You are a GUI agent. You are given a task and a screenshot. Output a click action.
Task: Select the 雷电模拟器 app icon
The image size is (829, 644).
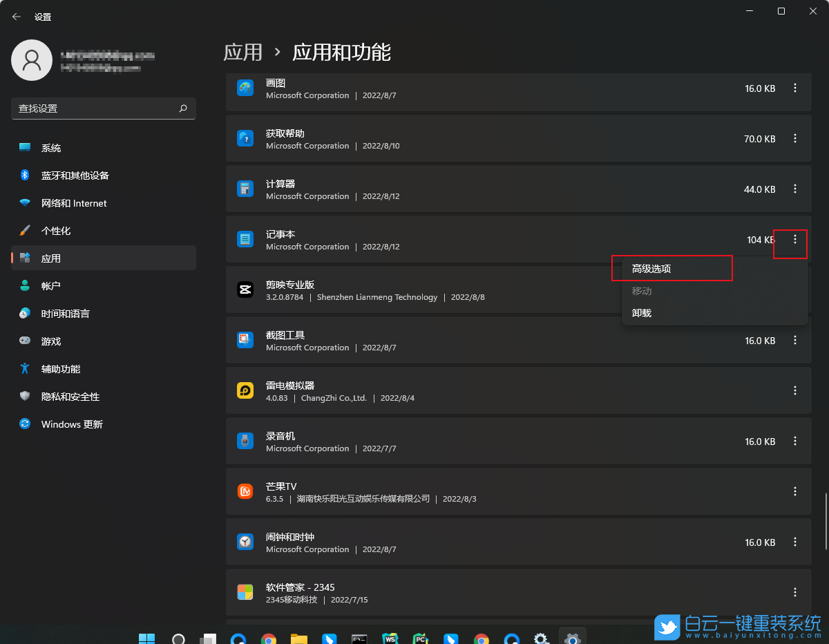(x=245, y=390)
